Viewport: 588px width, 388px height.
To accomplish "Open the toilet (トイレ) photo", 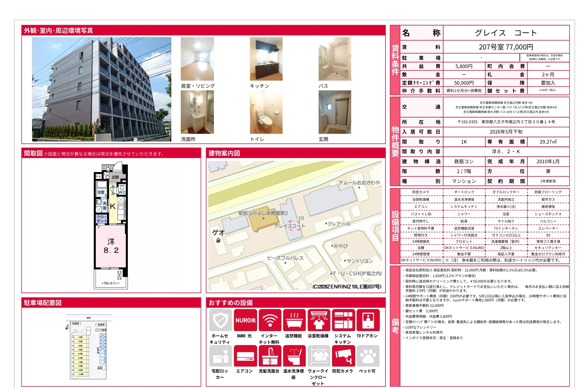I will click(x=266, y=112).
